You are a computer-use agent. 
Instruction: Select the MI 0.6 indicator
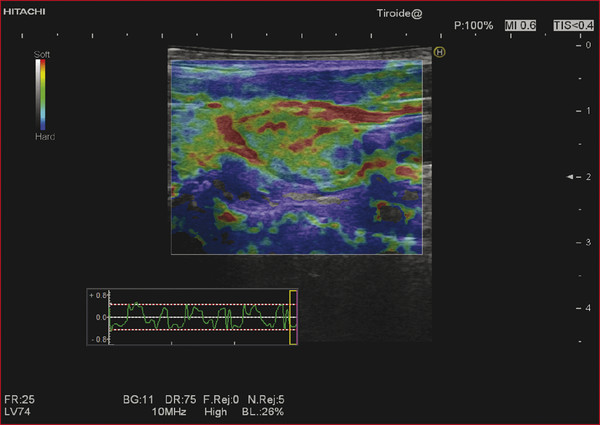(522, 24)
